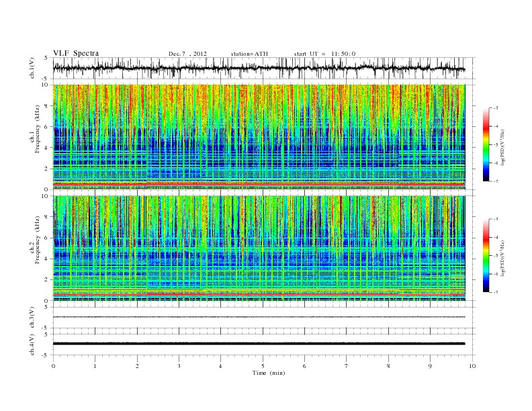Click the "VLF Spectra" title text

(76, 53)
